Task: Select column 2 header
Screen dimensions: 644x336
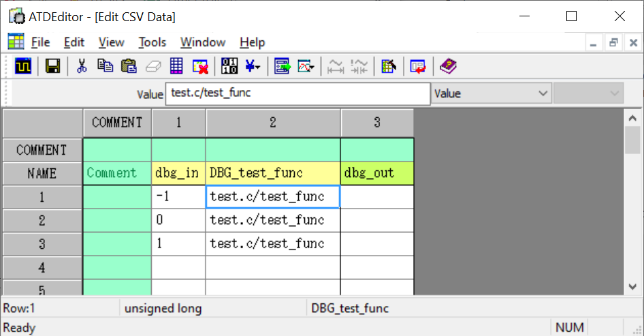Action: coord(273,123)
